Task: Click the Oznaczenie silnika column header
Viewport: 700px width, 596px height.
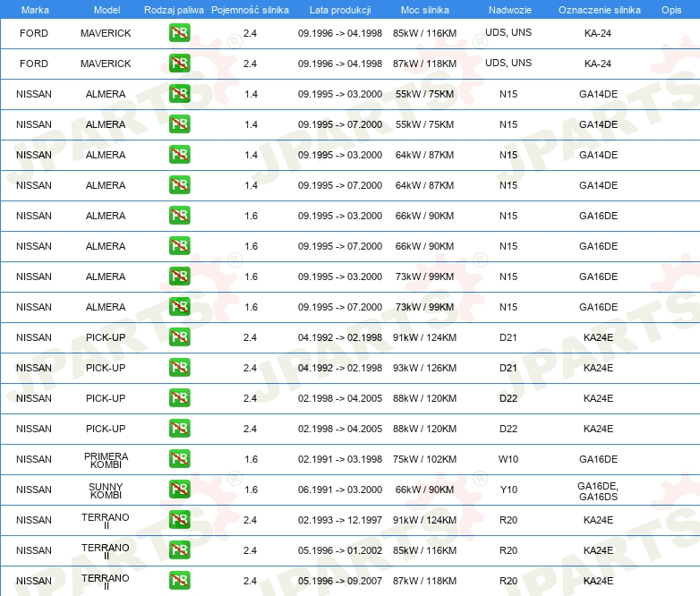Action: (x=600, y=10)
